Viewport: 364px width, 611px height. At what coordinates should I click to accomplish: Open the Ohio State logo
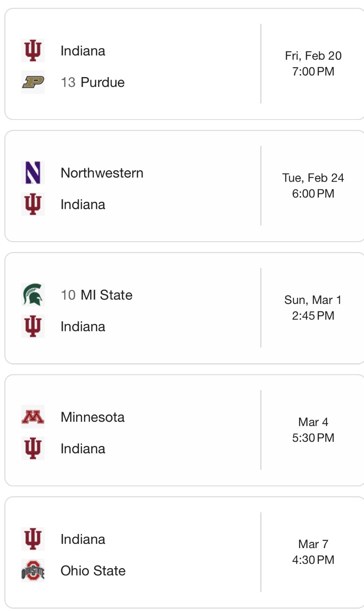click(x=33, y=571)
